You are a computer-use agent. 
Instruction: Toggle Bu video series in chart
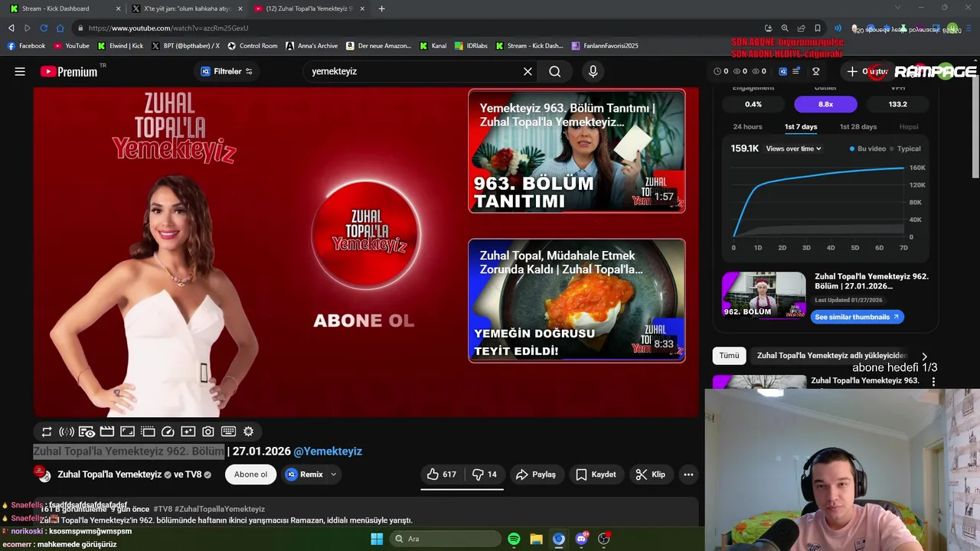pyautogui.click(x=867, y=148)
